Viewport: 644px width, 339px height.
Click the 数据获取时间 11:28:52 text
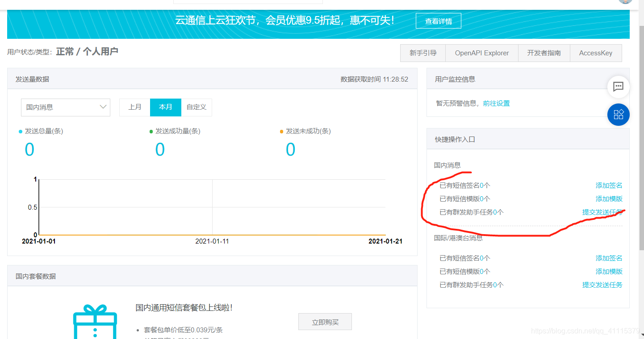coord(374,79)
